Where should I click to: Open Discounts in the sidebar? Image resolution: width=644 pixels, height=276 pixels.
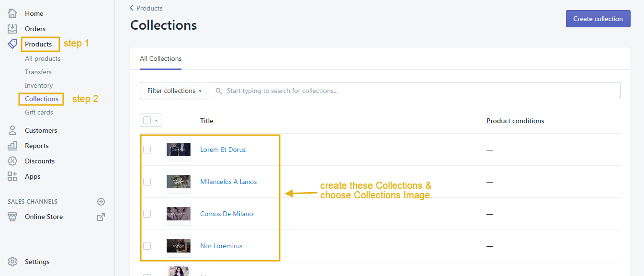click(40, 161)
